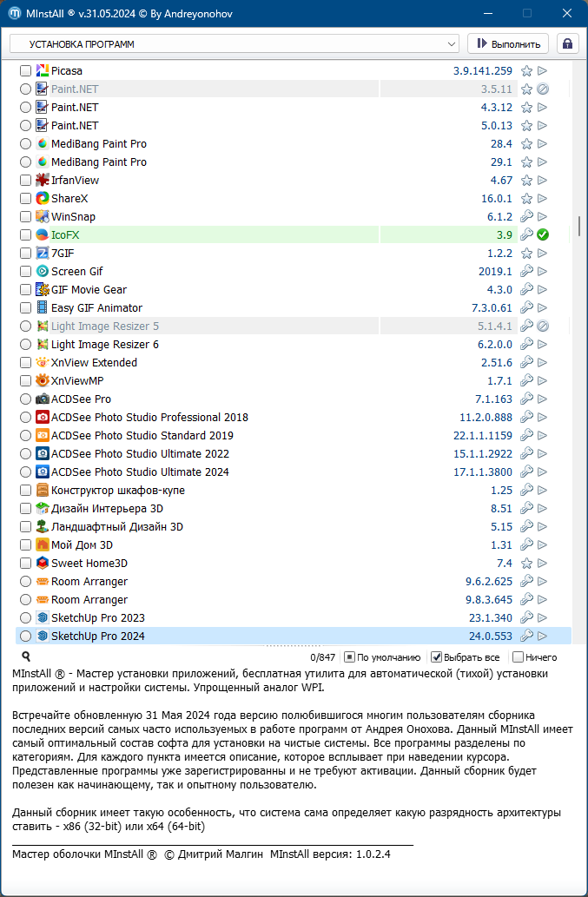Click the MInstAll title bar app icon
This screenshot has height=897, width=588.
coord(15,13)
